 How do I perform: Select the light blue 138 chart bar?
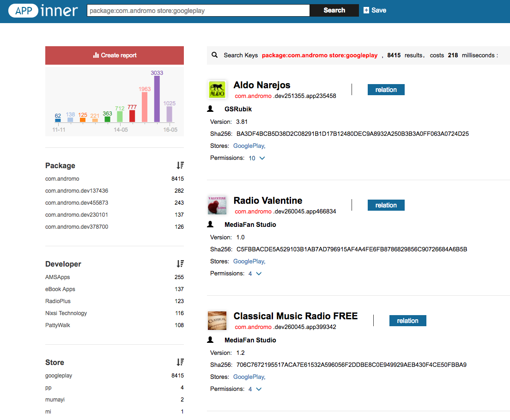pos(70,120)
